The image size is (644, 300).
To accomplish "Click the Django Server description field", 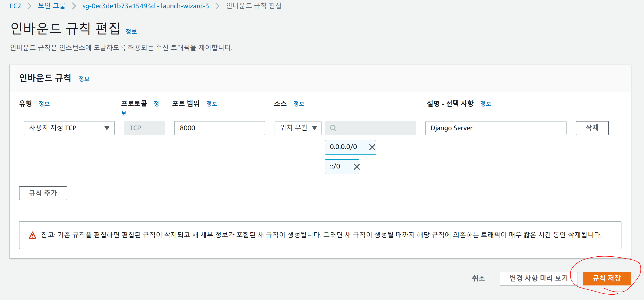I will click(495, 128).
